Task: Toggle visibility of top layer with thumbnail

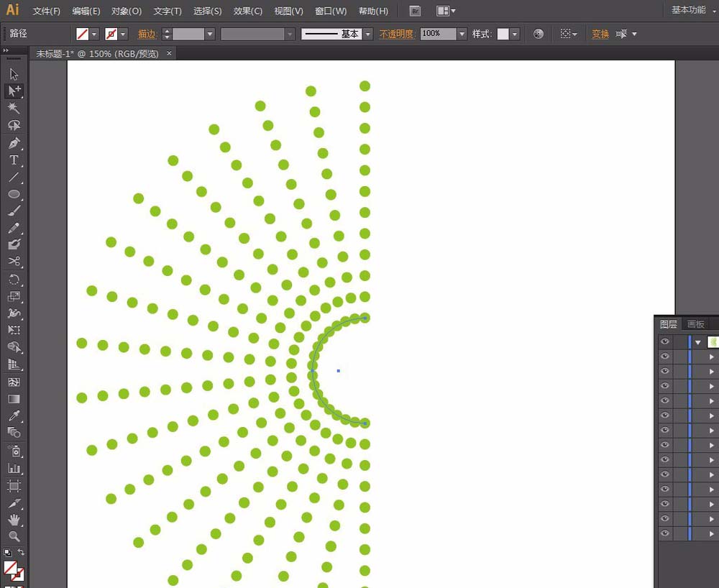Action: pyautogui.click(x=665, y=341)
